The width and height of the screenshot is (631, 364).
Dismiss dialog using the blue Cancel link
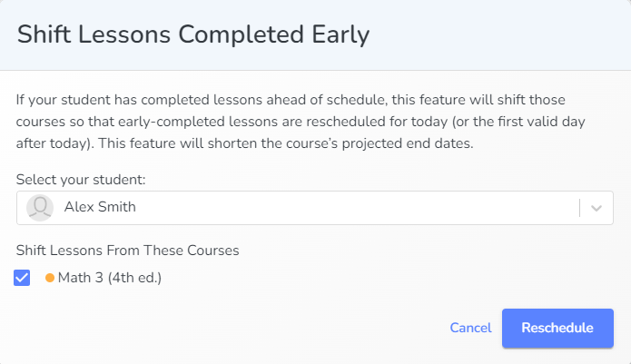click(x=470, y=328)
